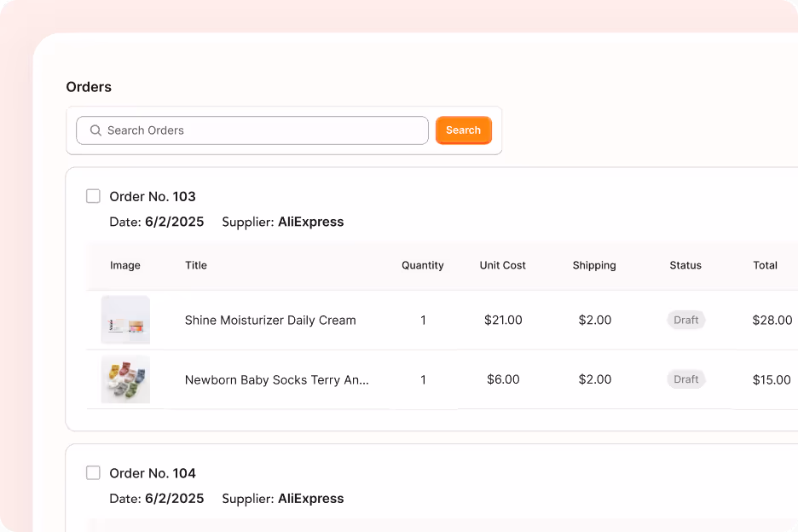This screenshot has height=532, width=798.
Task: Select the $28.00 total cell
Action: coord(772,320)
